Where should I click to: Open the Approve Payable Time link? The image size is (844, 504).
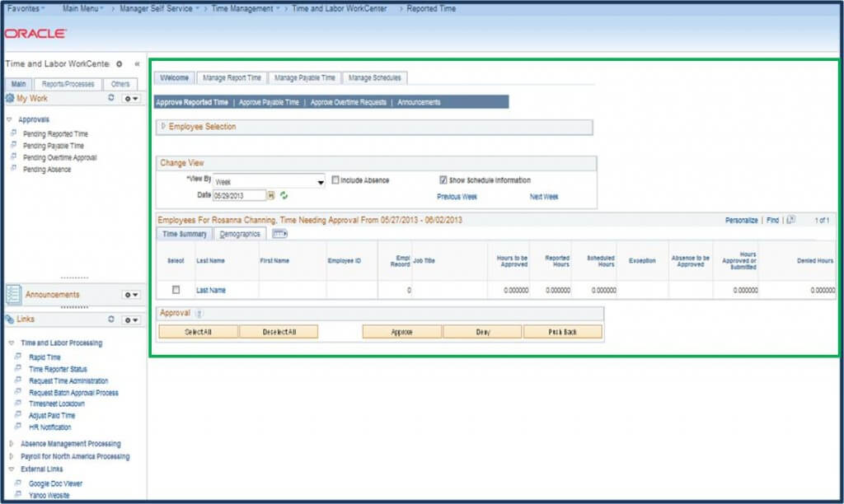click(x=269, y=102)
